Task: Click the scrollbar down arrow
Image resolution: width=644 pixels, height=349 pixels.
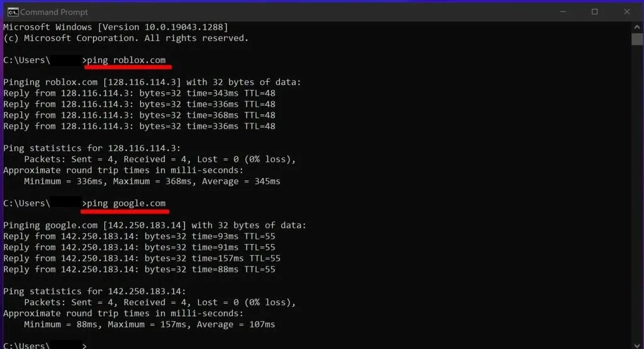Action: 637,345
